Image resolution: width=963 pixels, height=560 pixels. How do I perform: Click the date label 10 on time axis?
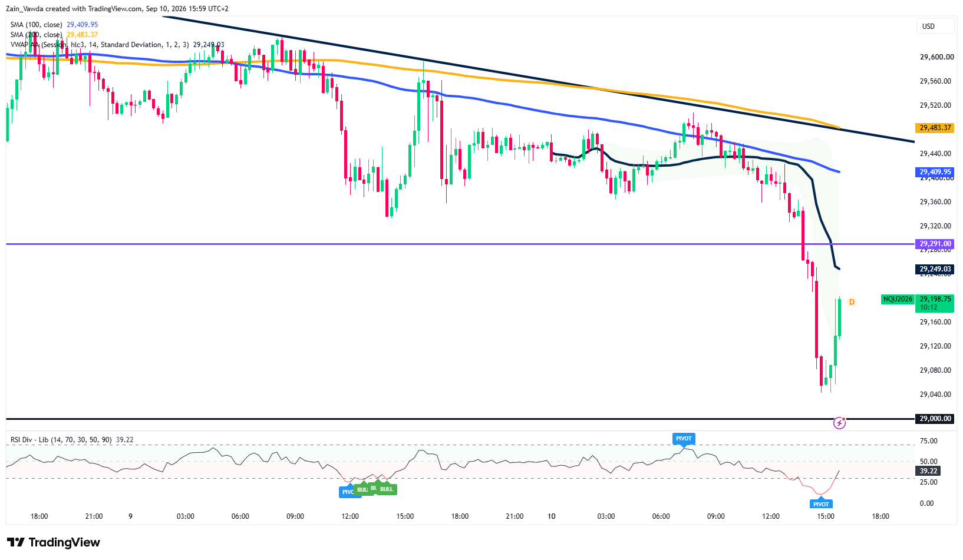point(552,516)
